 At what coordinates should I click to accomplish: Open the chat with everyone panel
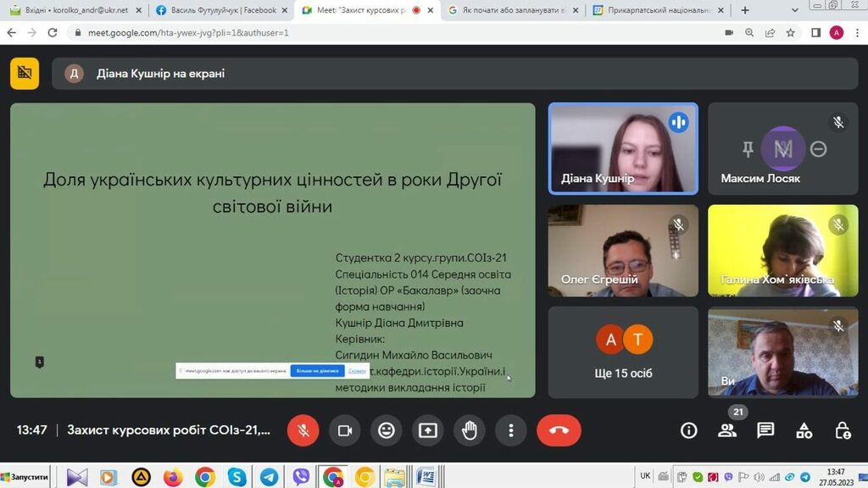(765, 430)
